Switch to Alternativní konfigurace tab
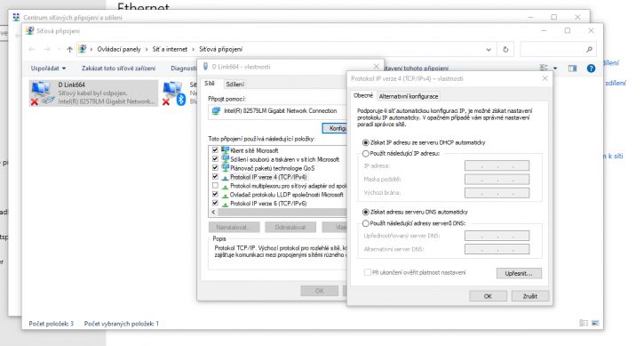The width and height of the screenshot is (644, 346). click(409, 96)
